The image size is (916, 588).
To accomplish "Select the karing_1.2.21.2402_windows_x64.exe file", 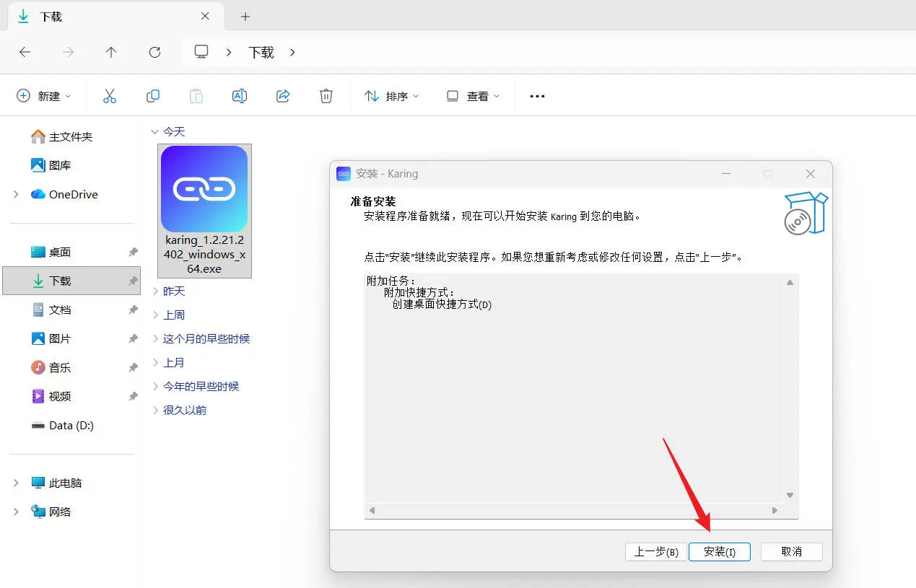I will (204, 211).
